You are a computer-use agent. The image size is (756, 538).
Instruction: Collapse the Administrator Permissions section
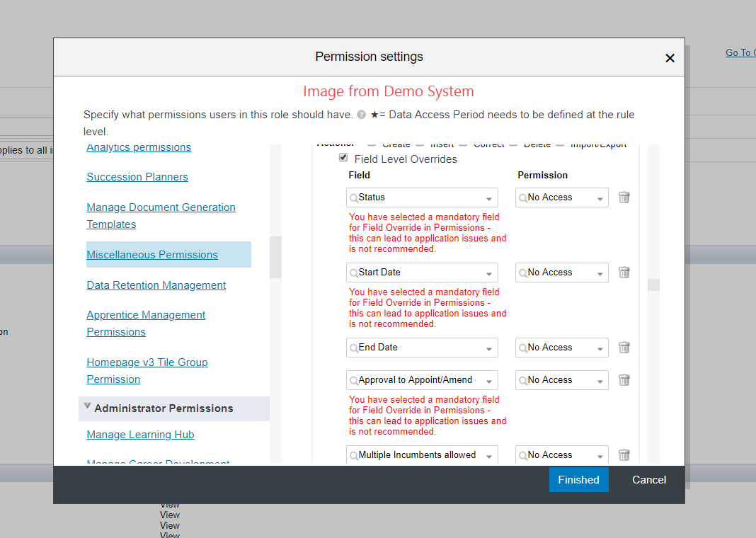(87, 406)
